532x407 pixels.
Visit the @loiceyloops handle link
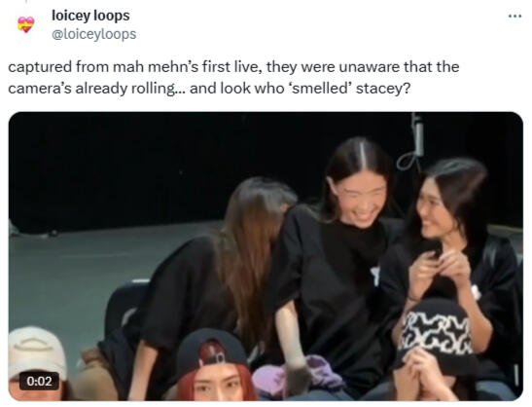[94, 34]
